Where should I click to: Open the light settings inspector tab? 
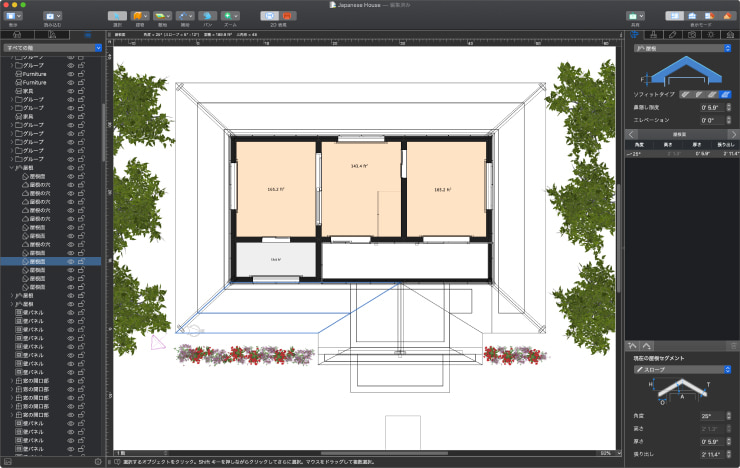[711, 35]
